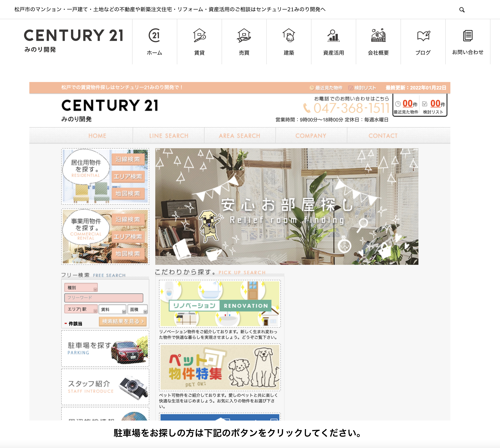Expand the 賃料 dropdown

[112, 309]
